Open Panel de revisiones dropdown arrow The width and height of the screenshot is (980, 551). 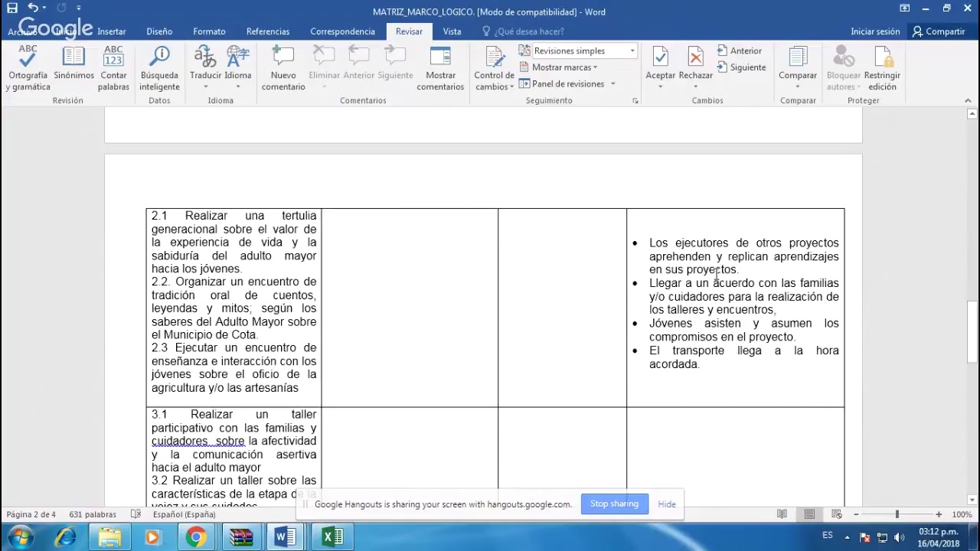click(x=612, y=84)
